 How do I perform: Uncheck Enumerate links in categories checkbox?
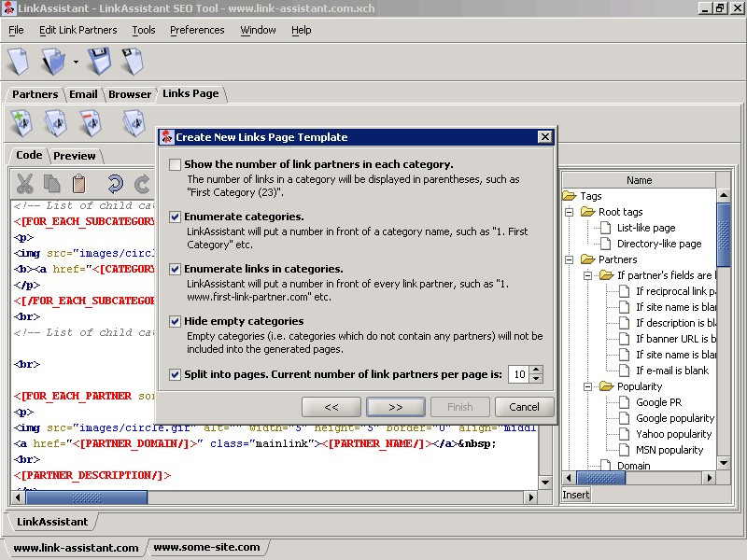[x=175, y=270]
